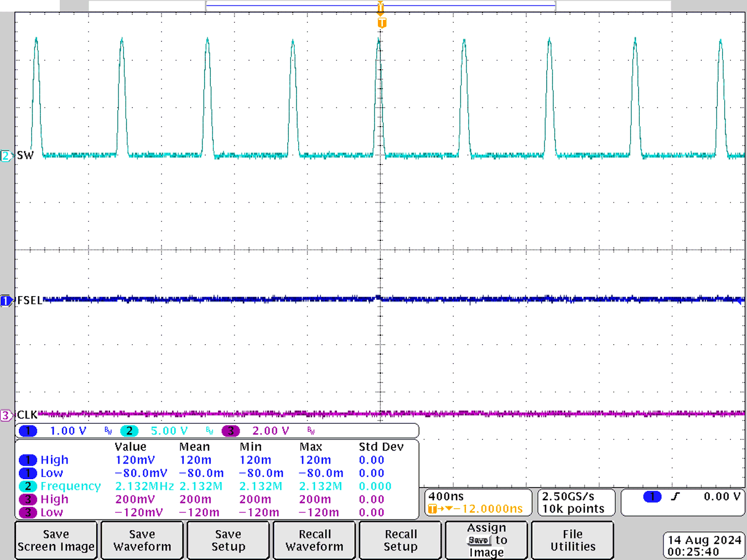Open File Utilities

coord(572,540)
